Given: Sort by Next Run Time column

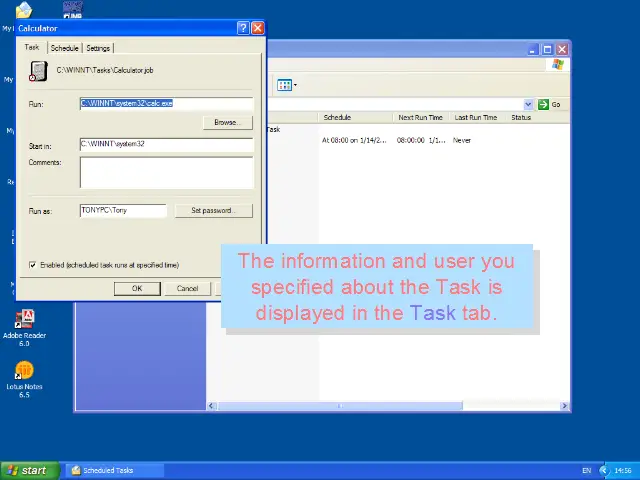Looking at the screenshot, I should click(x=420, y=118).
